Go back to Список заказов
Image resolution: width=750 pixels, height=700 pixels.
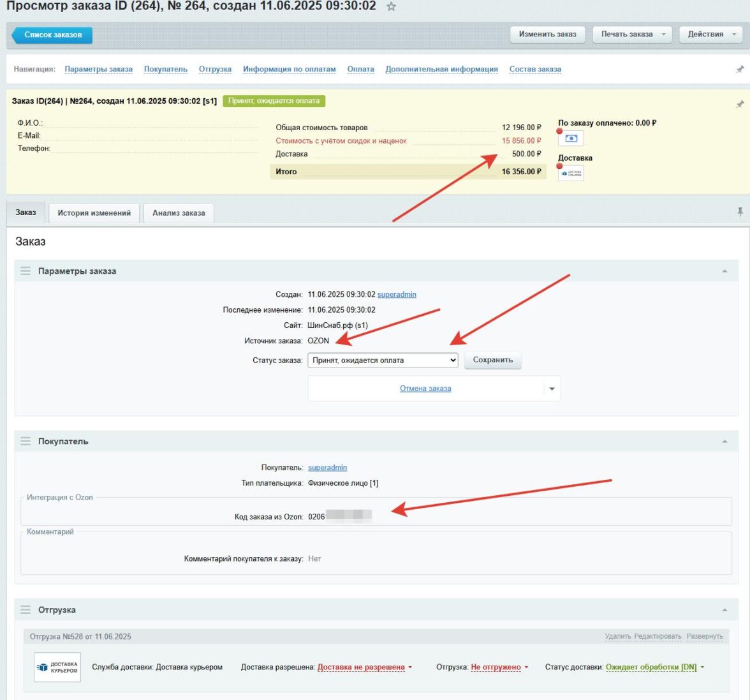tap(53, 35)
